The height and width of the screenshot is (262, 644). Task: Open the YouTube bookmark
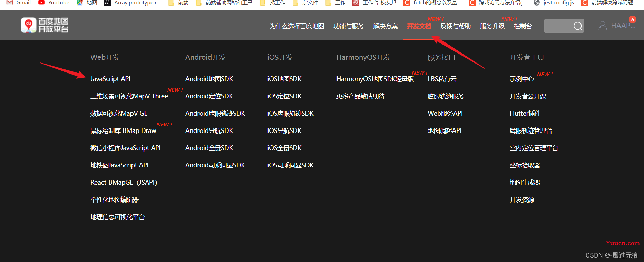pyautogui.click(x=54, y=3)
